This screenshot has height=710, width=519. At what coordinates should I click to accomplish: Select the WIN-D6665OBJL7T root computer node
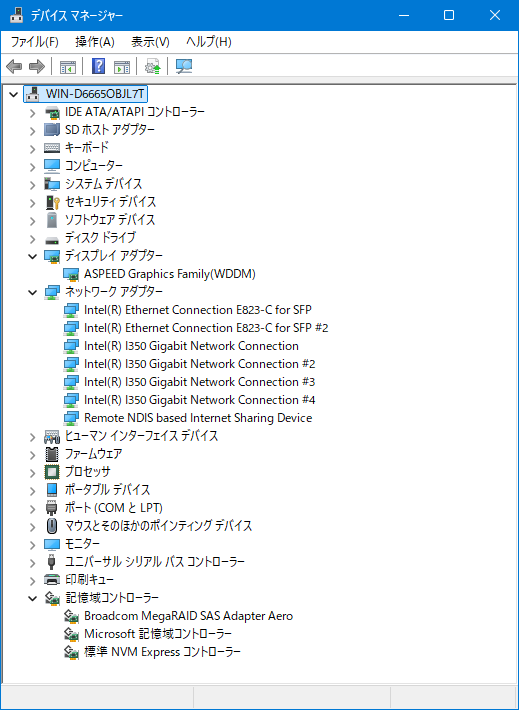[95, 94]
